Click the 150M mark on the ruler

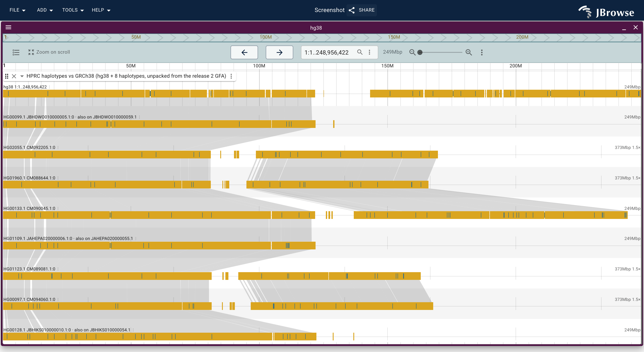[387, 66]
